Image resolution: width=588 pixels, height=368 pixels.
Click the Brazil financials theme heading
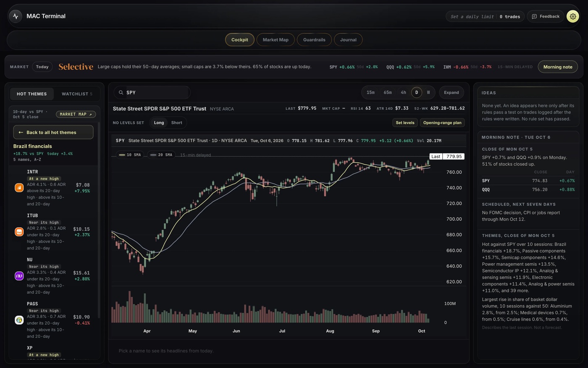[x=33, y=146]
